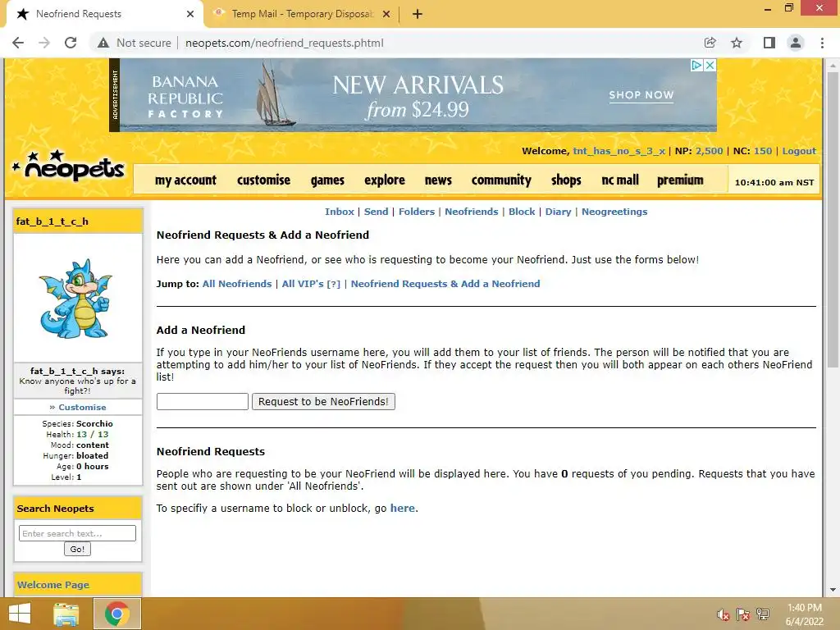Viewport: 840px width, 630px height.
Task: Click the network tray icon
Action: point(763,614)
